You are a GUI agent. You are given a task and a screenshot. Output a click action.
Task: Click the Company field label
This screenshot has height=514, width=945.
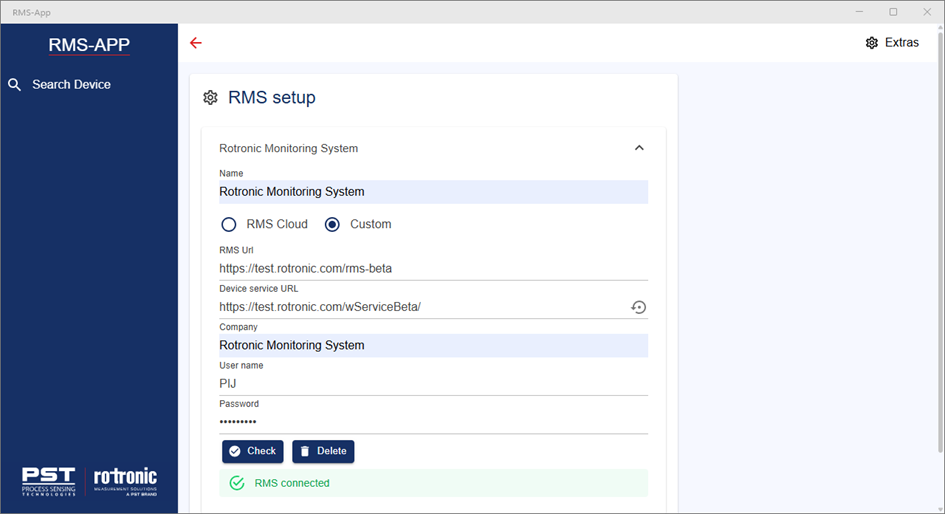pyautogui.click(x=238, y=327)
